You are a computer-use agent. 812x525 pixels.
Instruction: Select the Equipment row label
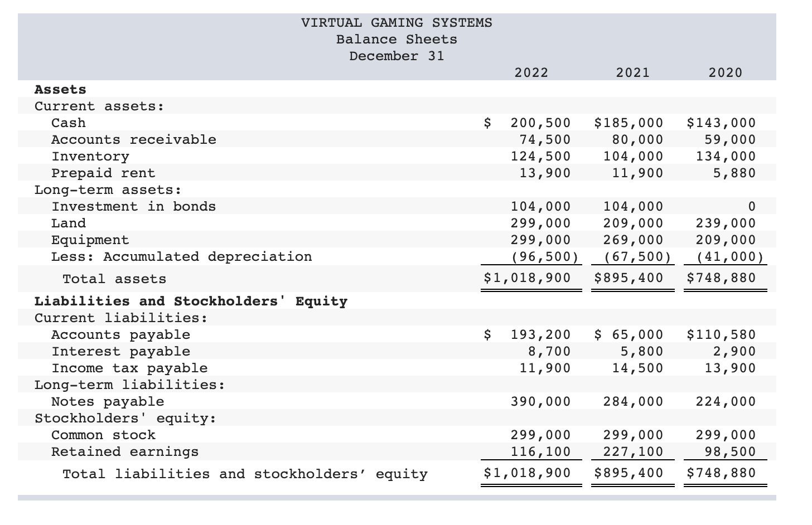[x=90, y=240]
